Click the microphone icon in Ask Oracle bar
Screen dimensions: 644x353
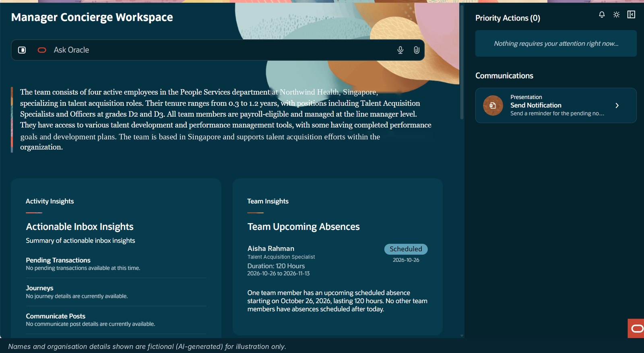click(400, 50)
